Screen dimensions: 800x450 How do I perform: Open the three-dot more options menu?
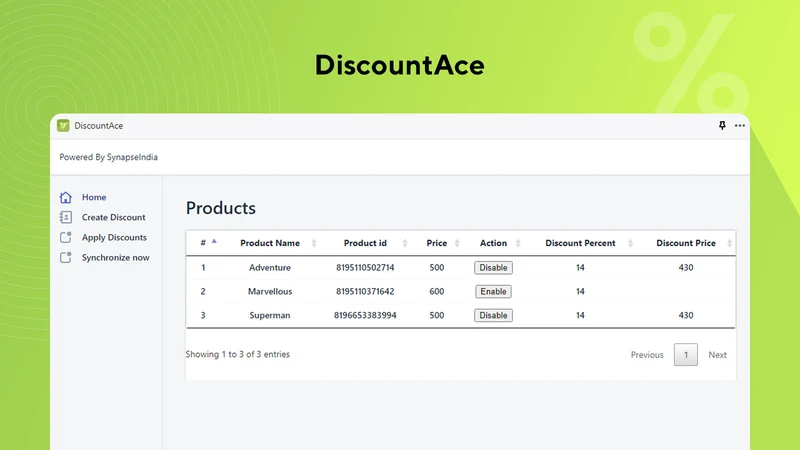pyautogui.click(x=740, y=126)
